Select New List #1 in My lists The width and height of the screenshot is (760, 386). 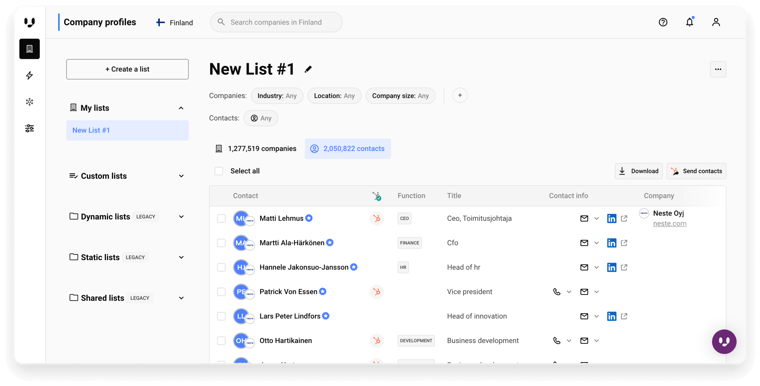point(127,130)
